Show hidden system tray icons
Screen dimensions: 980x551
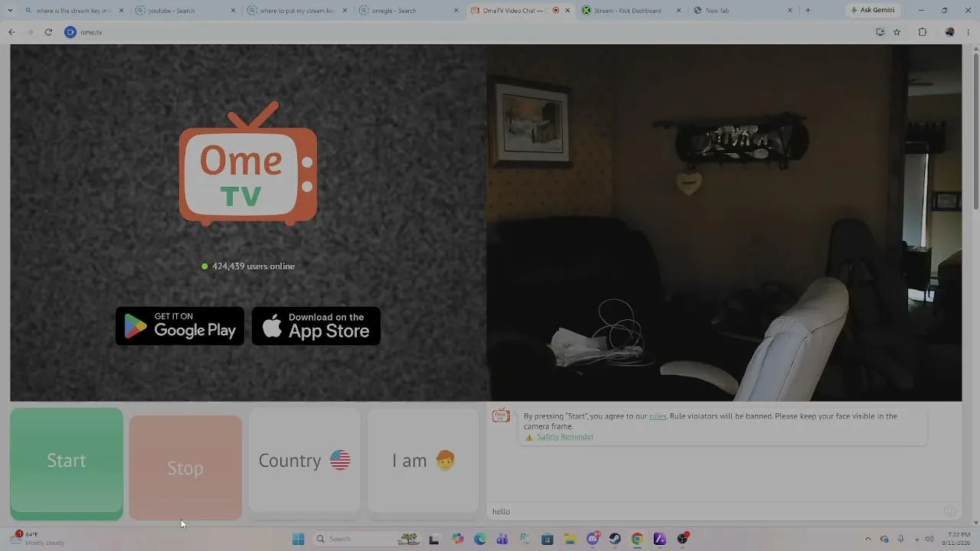pos(867,539)
